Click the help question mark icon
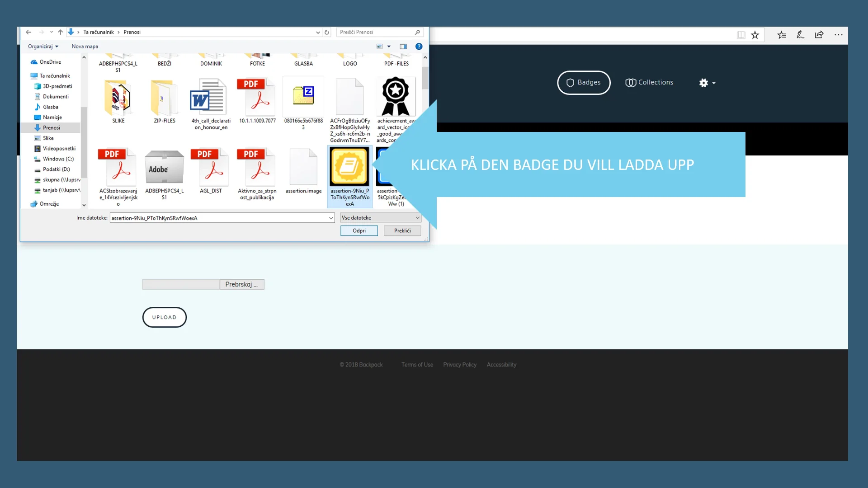Viewport: 868px width, 488px height. [x=419, y=47]
